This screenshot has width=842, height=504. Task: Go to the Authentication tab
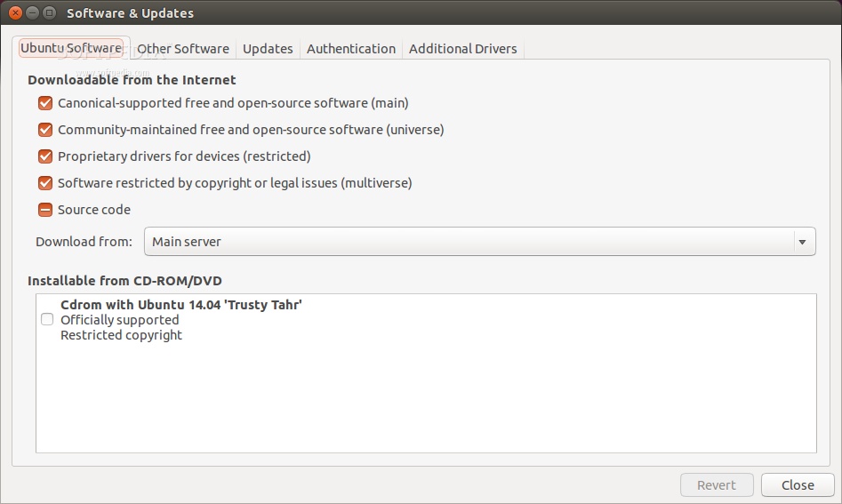pos(351,49)
